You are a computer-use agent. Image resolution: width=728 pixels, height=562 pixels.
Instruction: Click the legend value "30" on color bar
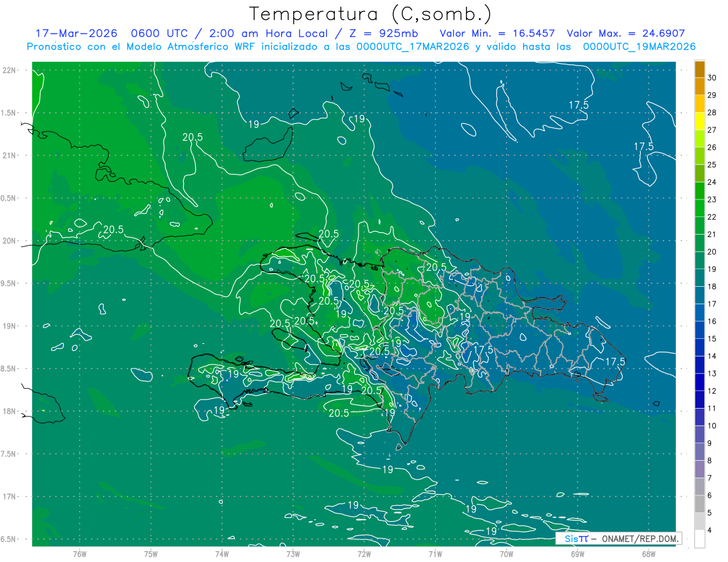tap(712, 78)
